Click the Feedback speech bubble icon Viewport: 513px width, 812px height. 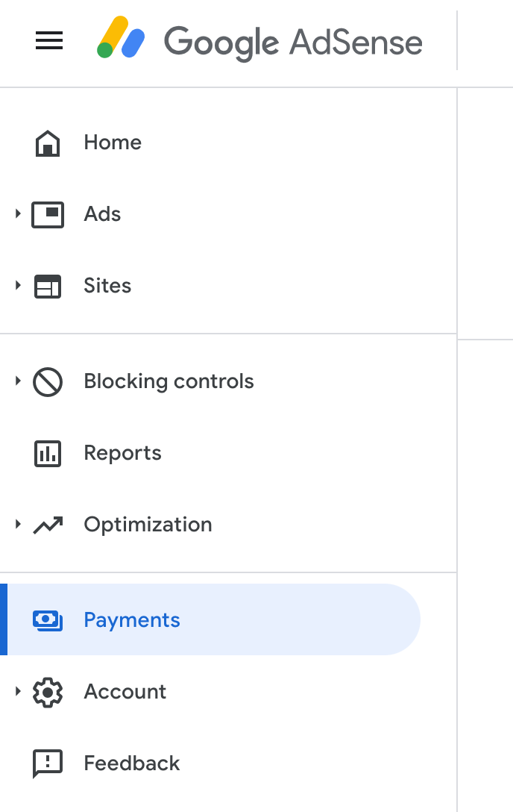click(48, 763)
